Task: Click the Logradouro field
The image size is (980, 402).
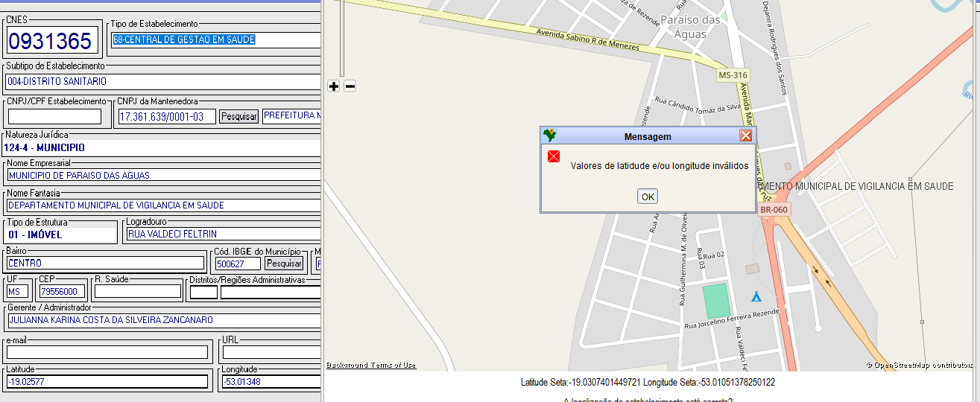Action: (x=224, y=234)
